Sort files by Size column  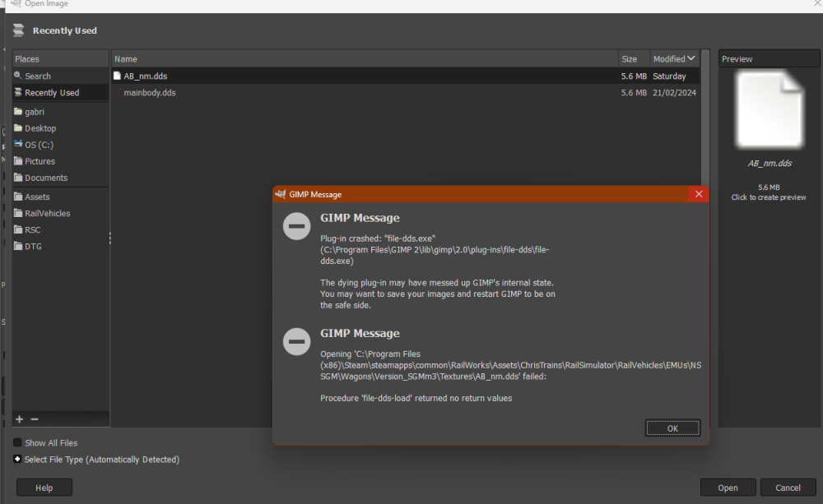(x=630, y=59)
